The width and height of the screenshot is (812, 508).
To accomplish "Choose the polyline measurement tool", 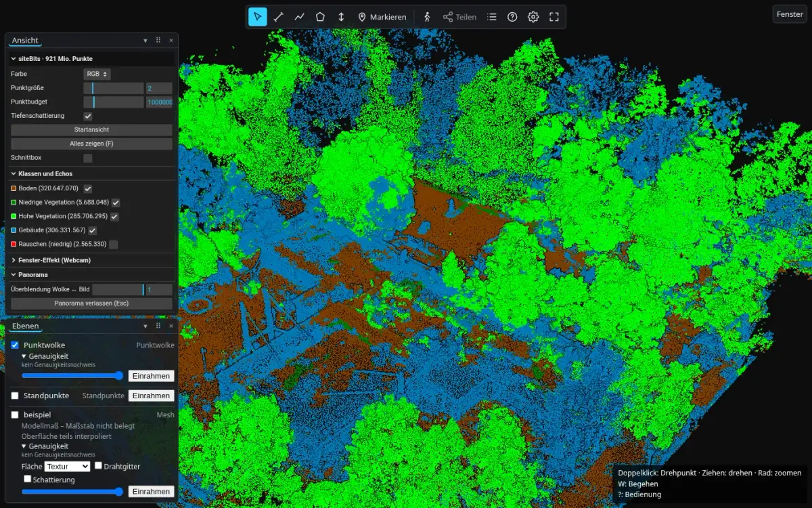I will [300, 17].
